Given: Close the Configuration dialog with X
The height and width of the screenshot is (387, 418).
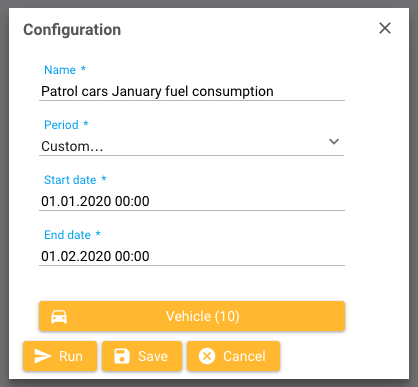Looking at the screenshot, I should point(385,28).
